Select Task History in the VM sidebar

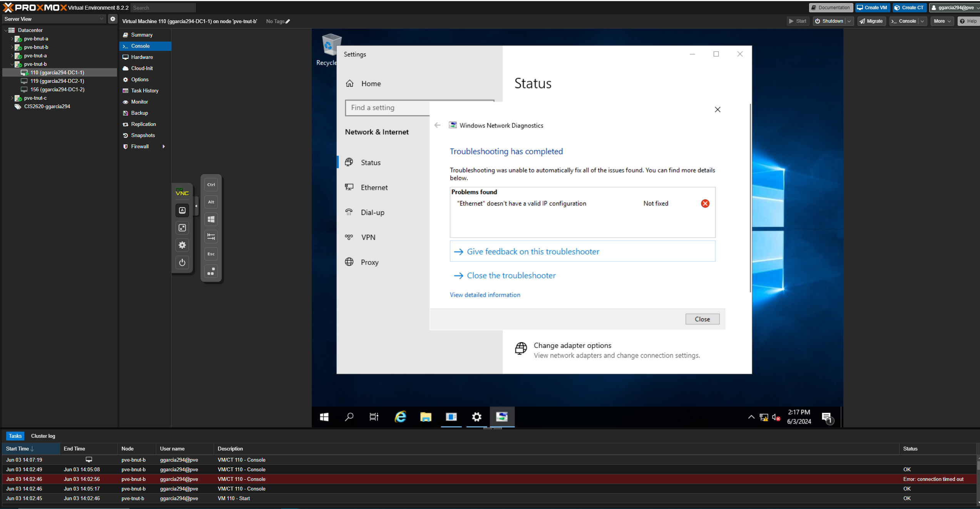pos(144,90)
